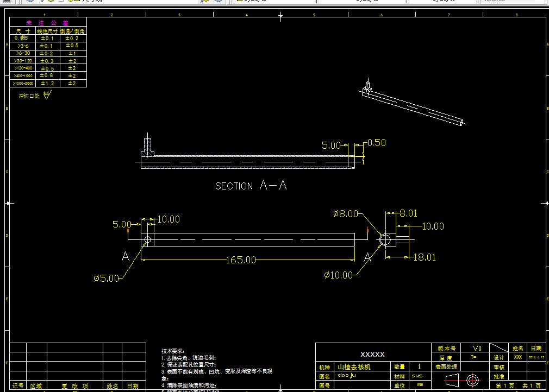Click the 批准 label in title block
Screen dimensions: 549x392
pos(499,377)
